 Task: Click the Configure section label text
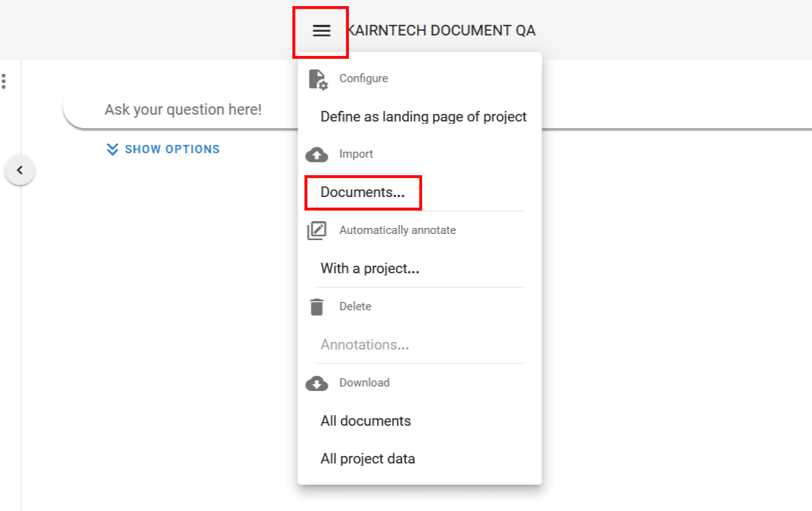(x=363, y=78)
